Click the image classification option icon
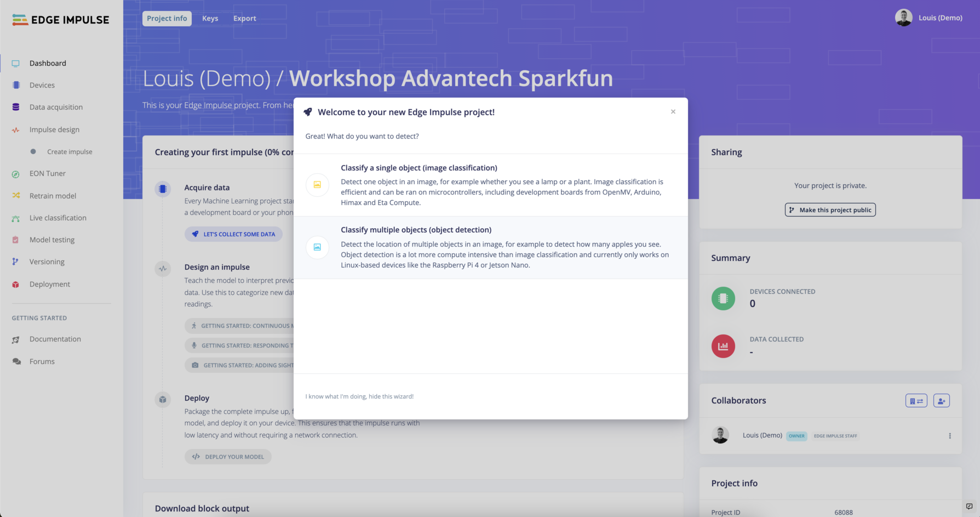Viewport: 980px width, 517px height. click(x=317, y=185)
